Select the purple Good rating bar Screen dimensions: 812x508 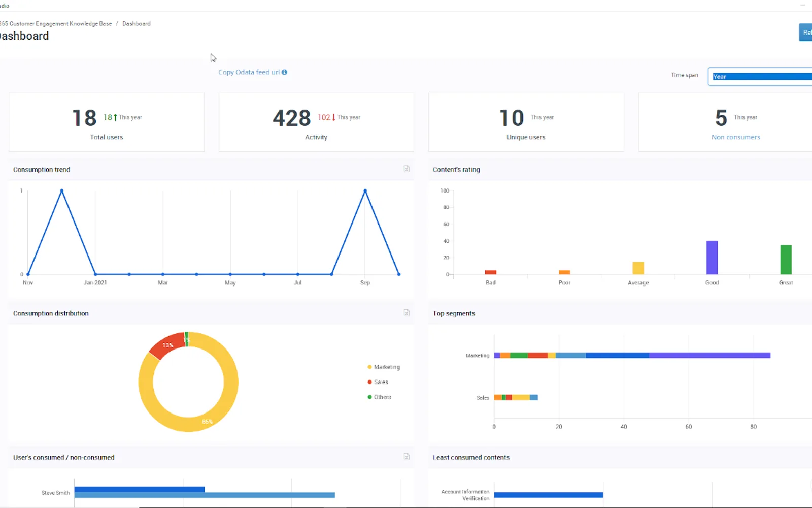(712, 258)
